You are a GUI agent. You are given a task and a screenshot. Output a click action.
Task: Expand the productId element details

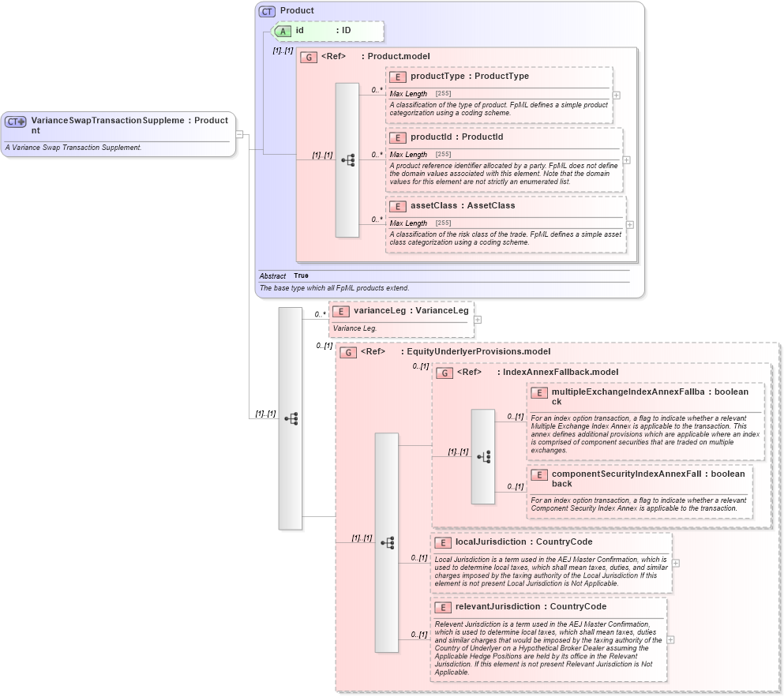tap(627, 160)
